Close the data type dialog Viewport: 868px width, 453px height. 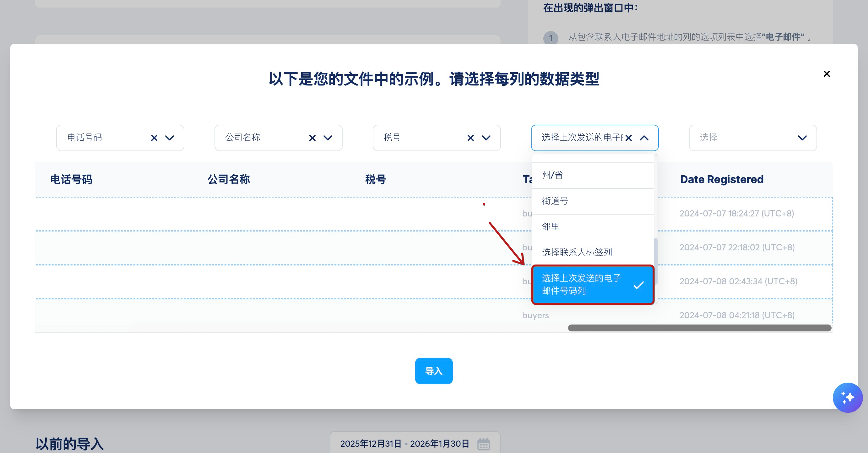pyautogui.click(x=827, y=74)
